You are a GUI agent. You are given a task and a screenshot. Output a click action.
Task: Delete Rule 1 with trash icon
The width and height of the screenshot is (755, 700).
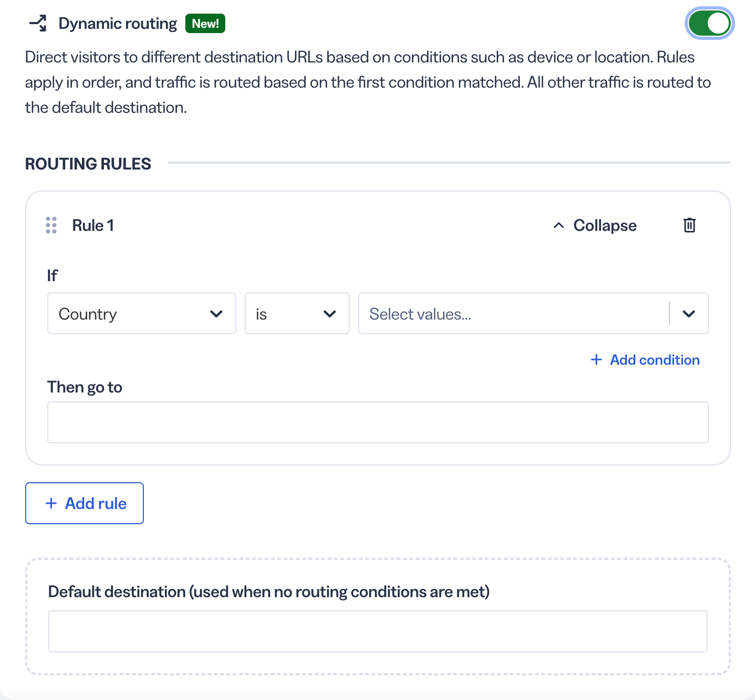pos(689,225)
